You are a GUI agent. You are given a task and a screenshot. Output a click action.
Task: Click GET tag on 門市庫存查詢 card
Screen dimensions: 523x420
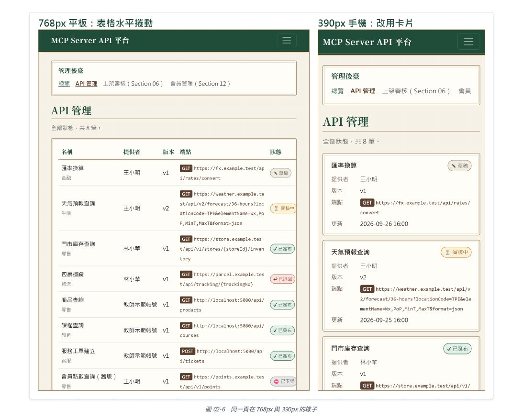click(367, 386)
